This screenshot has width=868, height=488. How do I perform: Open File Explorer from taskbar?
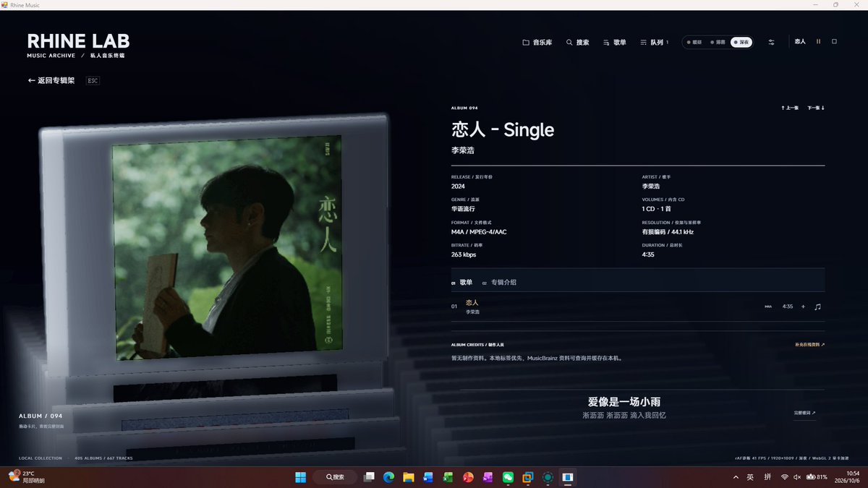[408, 477]
